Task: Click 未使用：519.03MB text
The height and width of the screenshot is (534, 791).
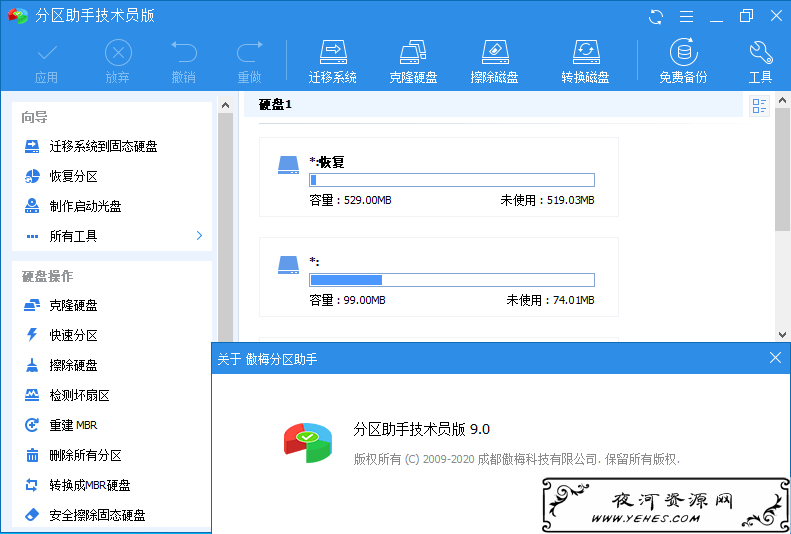Action: pyautogui.click(x=547, y=200)
